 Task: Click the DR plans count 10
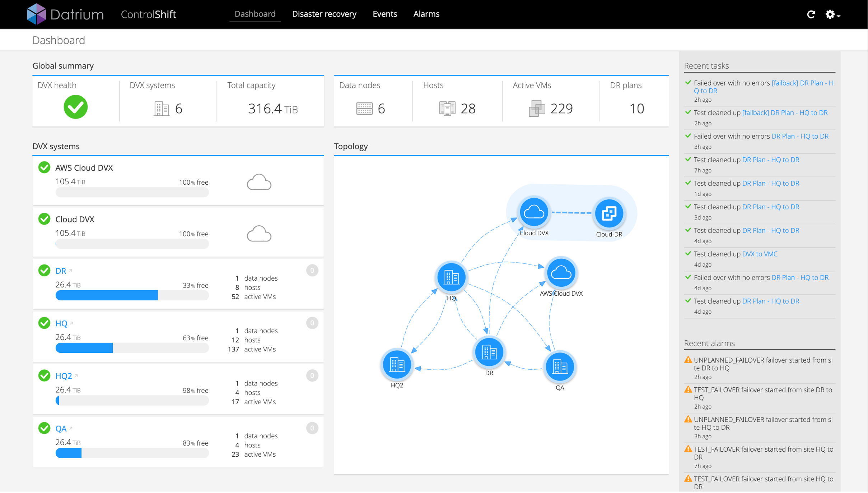point(637,109)
